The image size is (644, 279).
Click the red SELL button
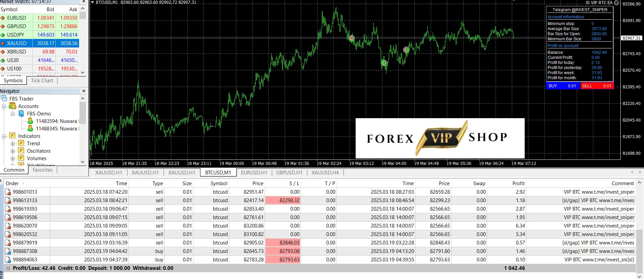click(x=597, y=86)
